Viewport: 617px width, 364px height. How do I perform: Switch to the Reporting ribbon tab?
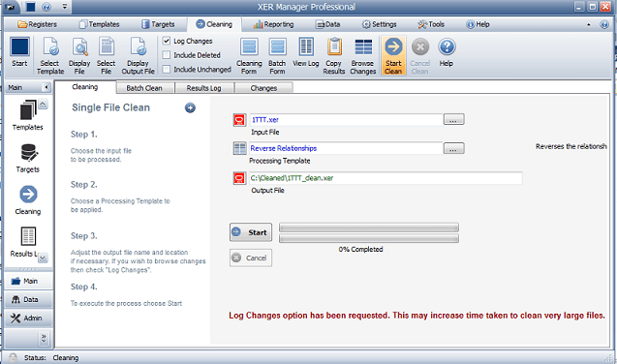click(273, 24)
